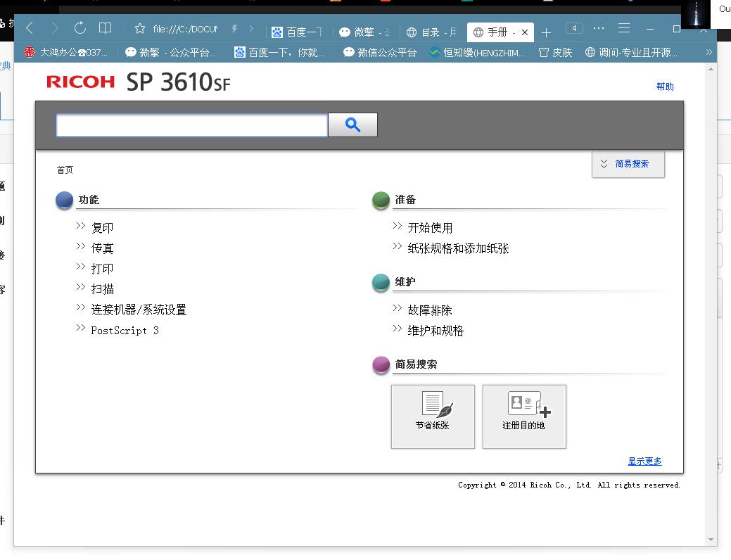731x560 pixels.
Task: Open the 传真 fax section
Action: (102, 248)
